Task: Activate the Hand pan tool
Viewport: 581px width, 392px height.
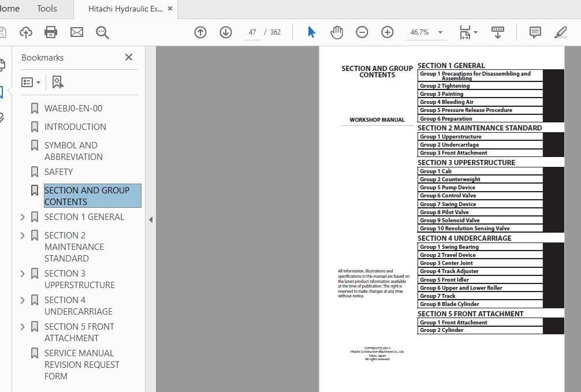Action: coord(337,32)
